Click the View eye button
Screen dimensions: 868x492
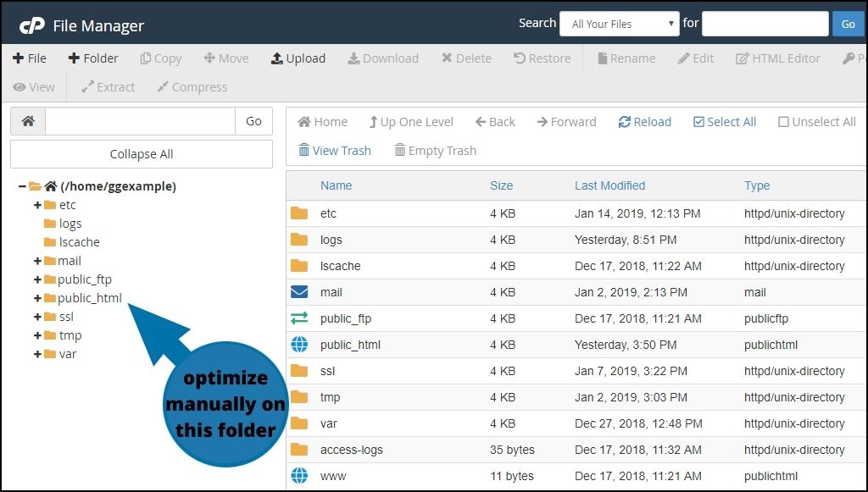(x=34, y=86)
